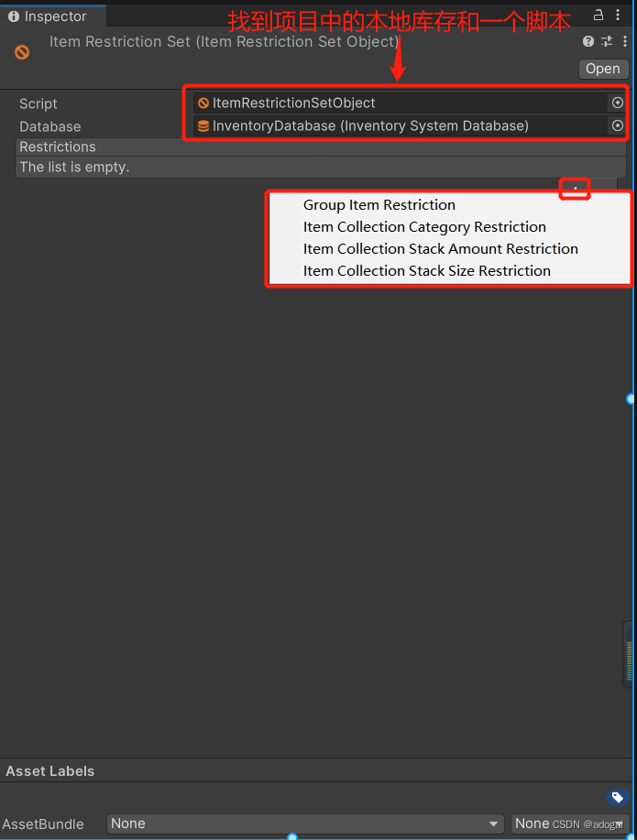
Task: Click the Asset Labels header
Action: (x=49, y=771)
